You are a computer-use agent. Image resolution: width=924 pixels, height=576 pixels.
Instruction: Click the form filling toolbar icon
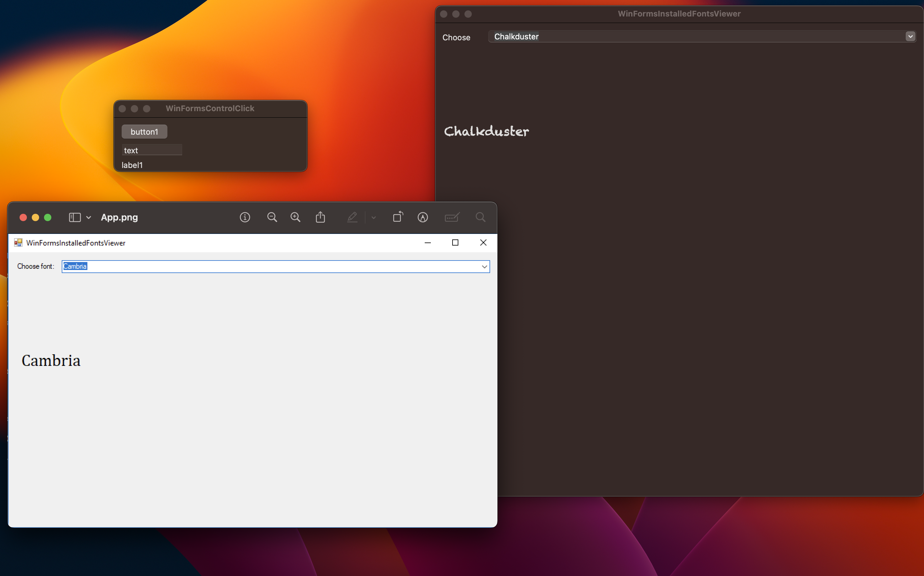pyautogui.click(x=452, y=217)
